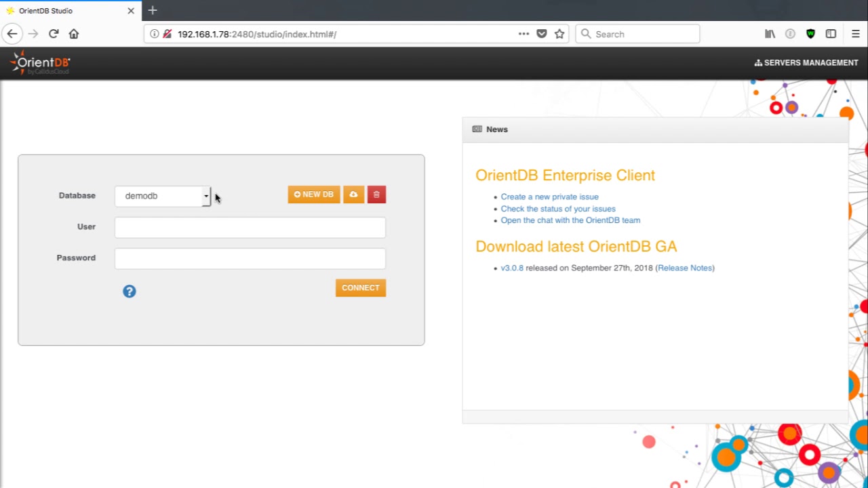This screenshot has width=868, height=488.
Task: Open the v3.0.8 download link
Action: point(512,268)
